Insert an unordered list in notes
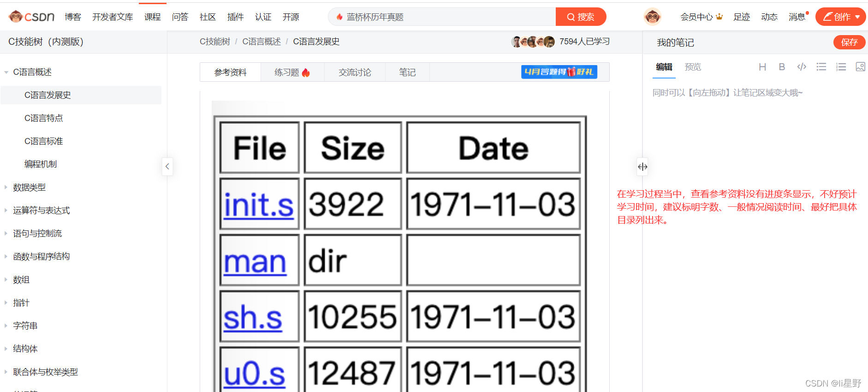The width and height of the screenshot is (868, 392). [x=821, y=67]
